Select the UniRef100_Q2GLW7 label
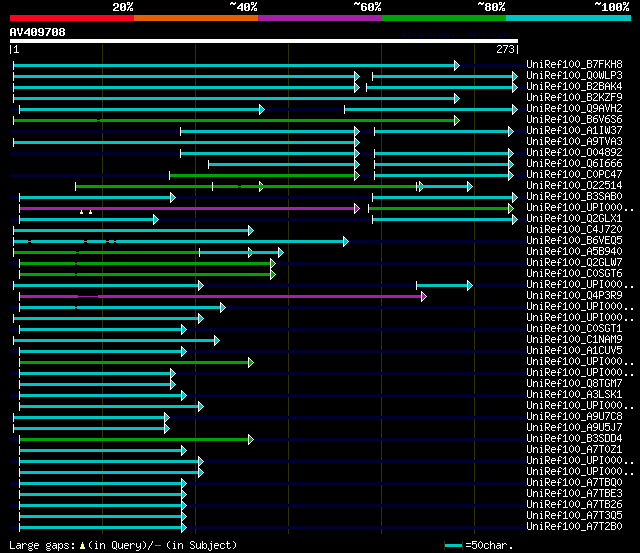Viewport: 640px width, 553px height. pos(574,263)
